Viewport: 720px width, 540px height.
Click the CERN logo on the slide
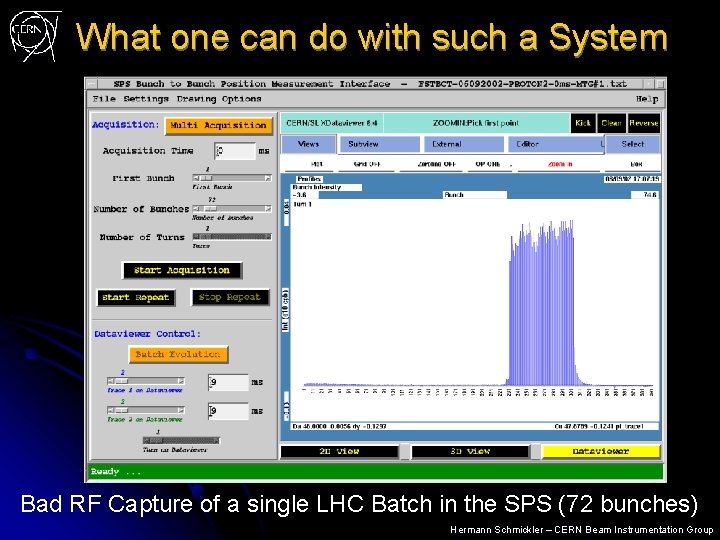(35, 36)
